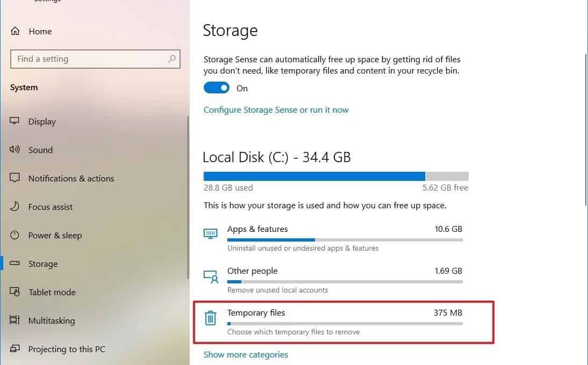Click the Home icon in sidebar
This screenshot has height=365, width=588.
pos(15,31)
